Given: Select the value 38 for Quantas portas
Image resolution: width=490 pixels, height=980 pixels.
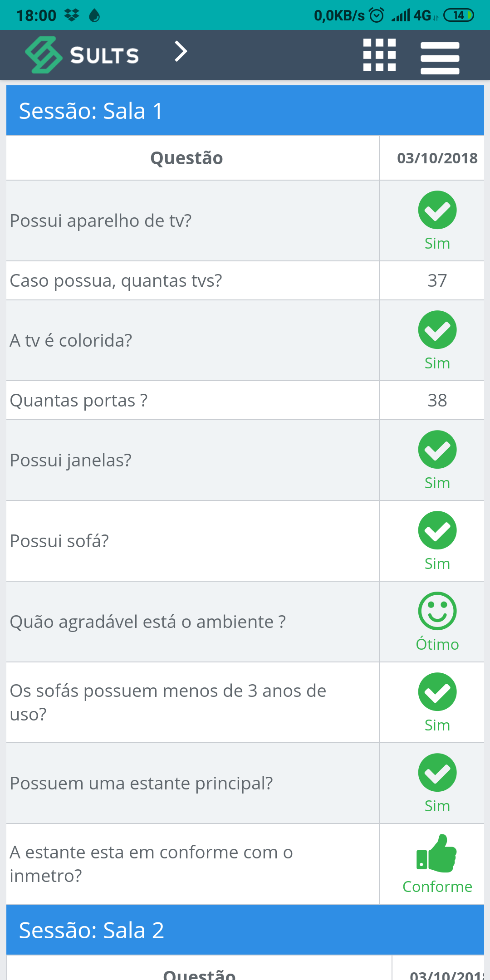Looking at the screenshot, I should coord(437,400).
